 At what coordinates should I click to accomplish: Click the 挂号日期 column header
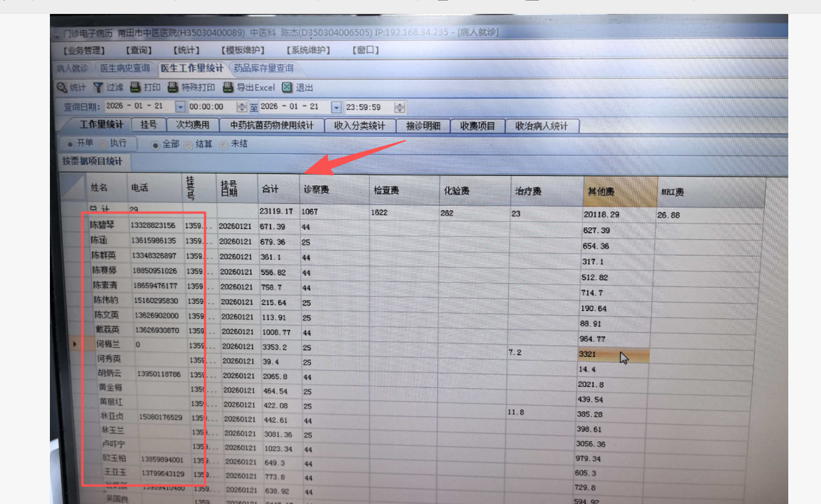[237, 189]
